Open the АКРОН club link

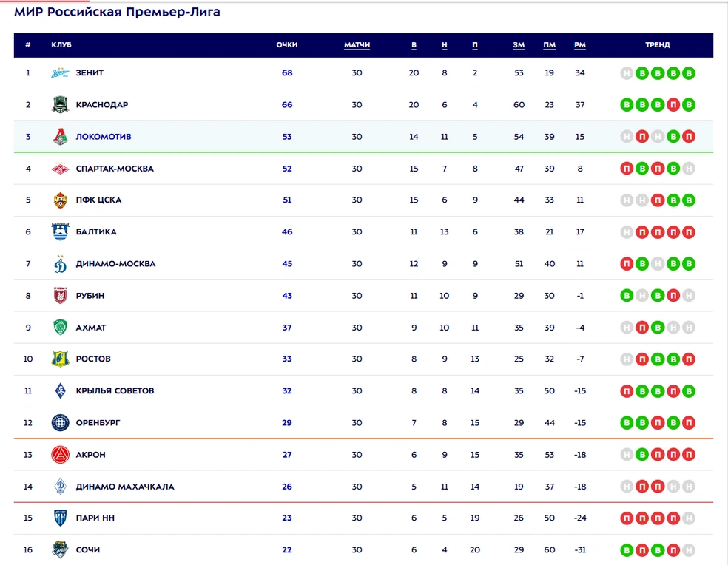point(90,455)
